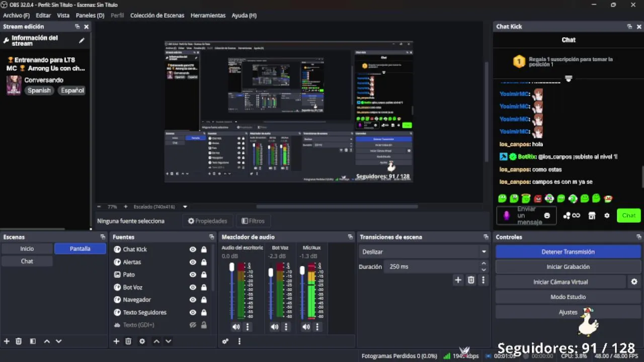
Task: Open Bot Voz options menu dots
Action: (x=286, y=327)
